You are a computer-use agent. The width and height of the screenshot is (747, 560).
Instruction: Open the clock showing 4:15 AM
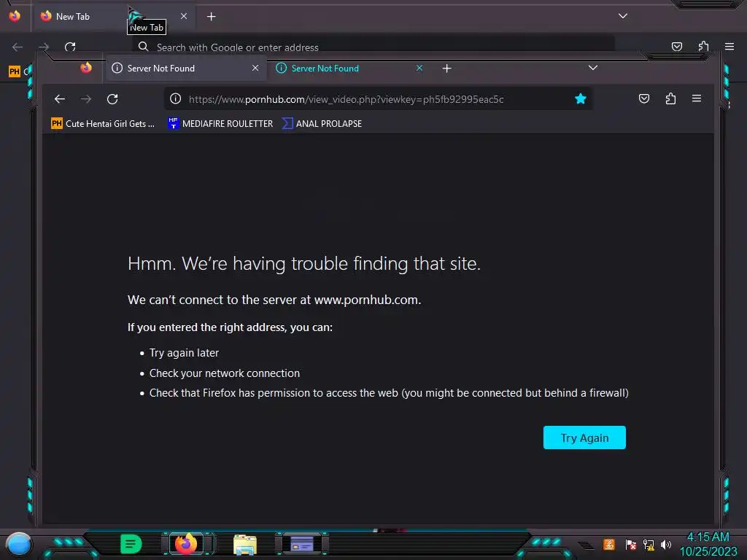click(708, 544)
